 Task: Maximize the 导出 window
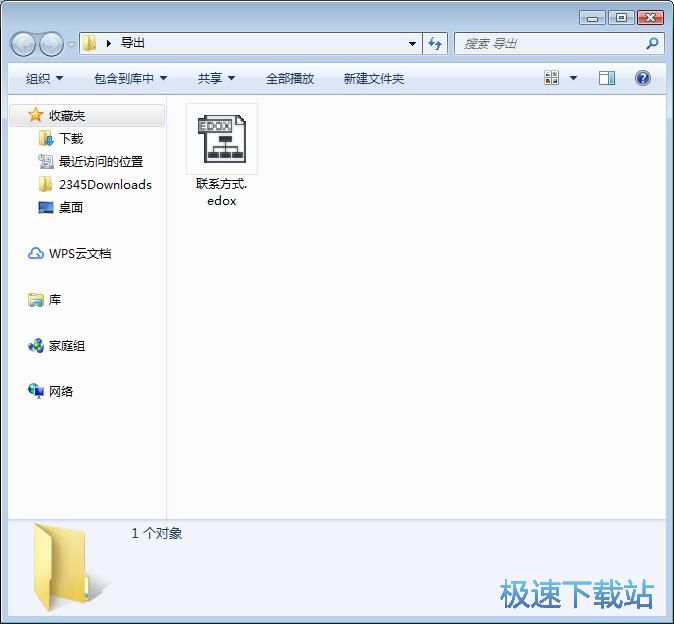pyautogui.click(x=621, y=18)
